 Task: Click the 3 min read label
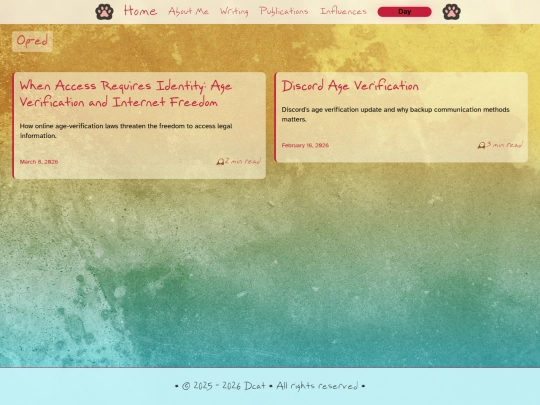point(505,145)
